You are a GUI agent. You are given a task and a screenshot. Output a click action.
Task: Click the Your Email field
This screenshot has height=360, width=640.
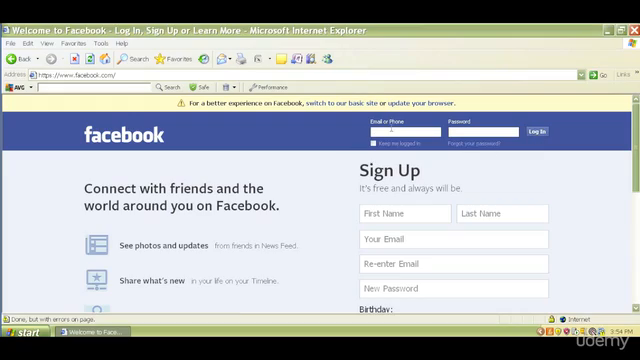pyautogui.click(x=454, y=239)
